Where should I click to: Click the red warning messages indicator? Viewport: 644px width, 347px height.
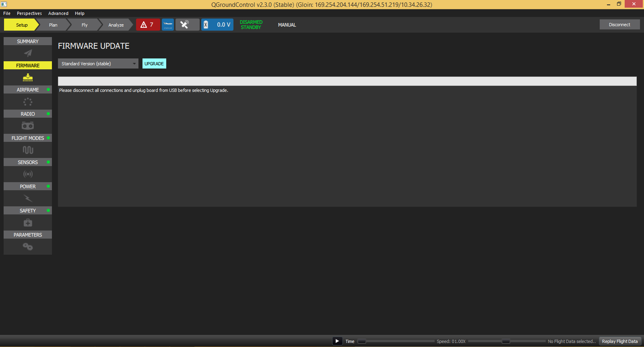coord(148,25)
